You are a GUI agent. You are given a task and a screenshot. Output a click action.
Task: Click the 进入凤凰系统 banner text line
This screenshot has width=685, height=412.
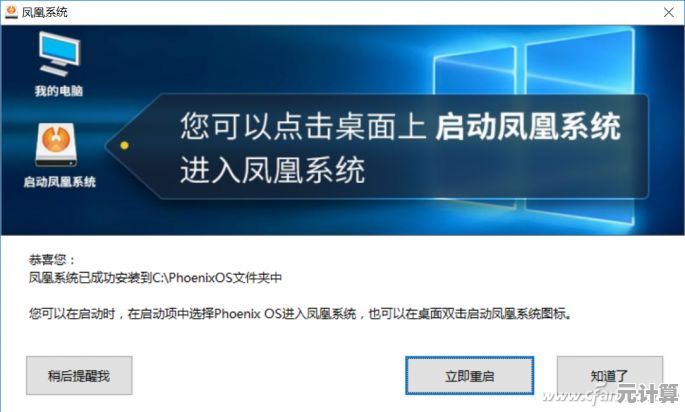[273, 170]
